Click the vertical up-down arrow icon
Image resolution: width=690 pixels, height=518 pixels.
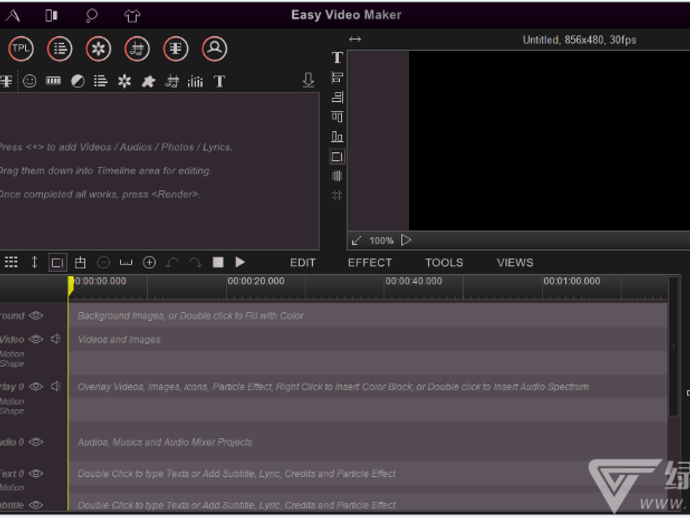[34, 262]
